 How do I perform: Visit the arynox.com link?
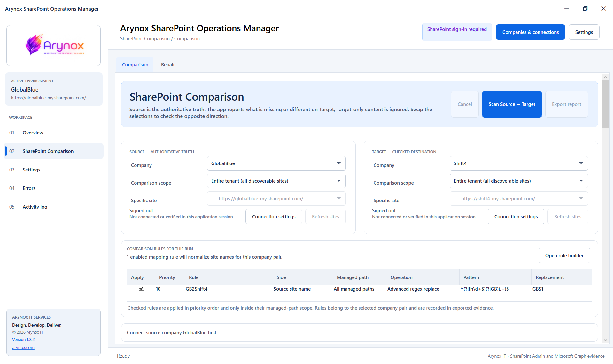click(23, 348)
